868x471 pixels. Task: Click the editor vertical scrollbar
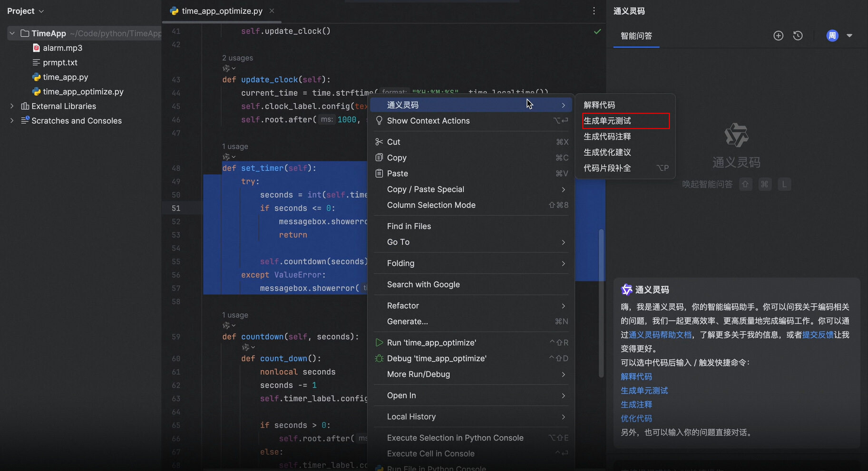click(x=601, y=303)
